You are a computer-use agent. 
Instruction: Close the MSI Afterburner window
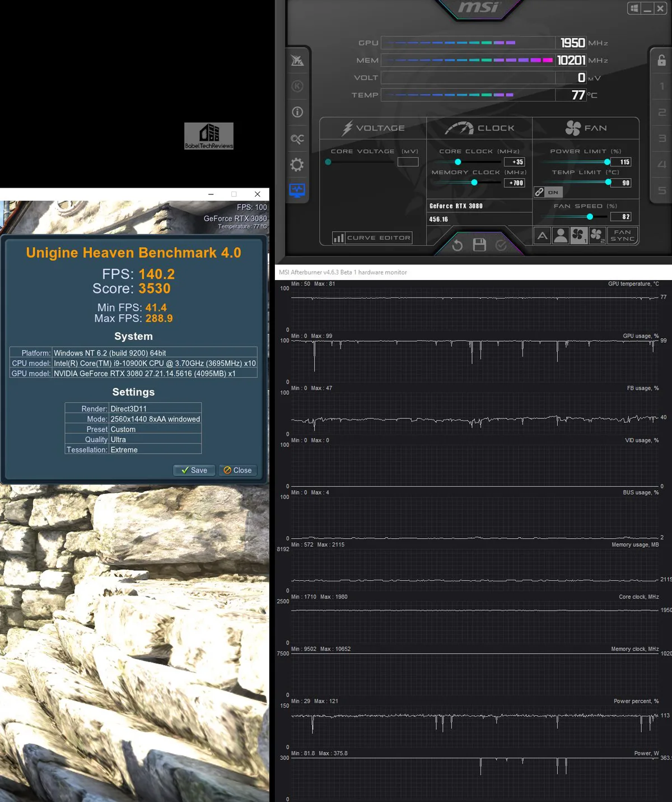[660, 8]
